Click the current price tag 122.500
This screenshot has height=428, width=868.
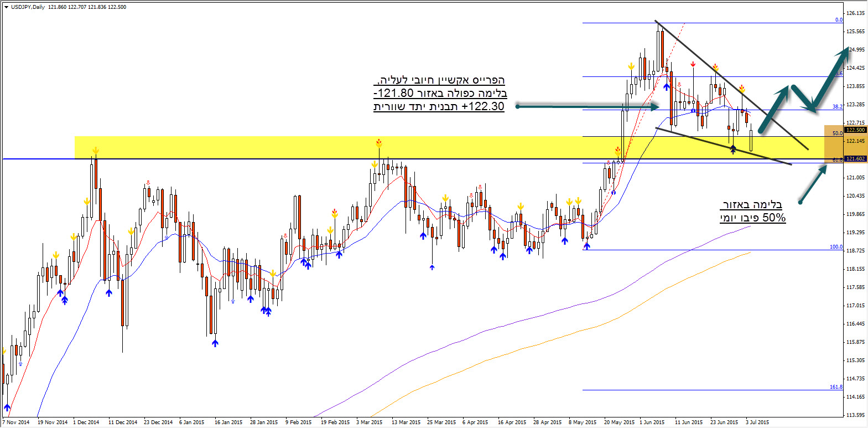[x=856, y=130]
